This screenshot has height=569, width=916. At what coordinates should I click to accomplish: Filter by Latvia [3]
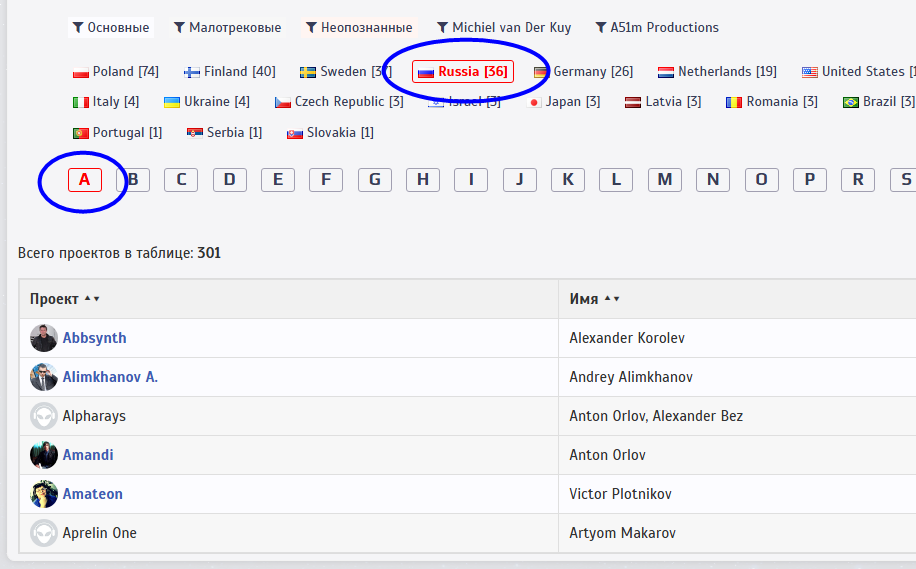click(663, 102)
